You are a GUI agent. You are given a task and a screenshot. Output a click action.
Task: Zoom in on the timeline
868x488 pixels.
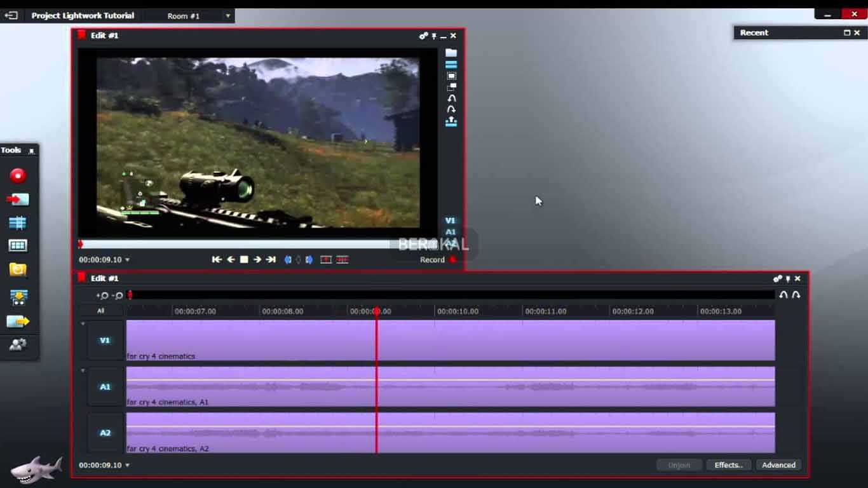pos(102,295)
